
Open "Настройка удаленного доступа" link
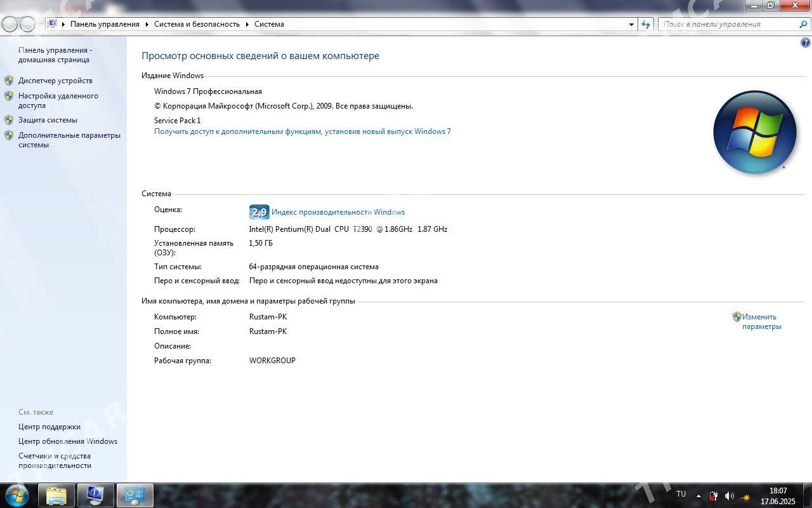58,100
